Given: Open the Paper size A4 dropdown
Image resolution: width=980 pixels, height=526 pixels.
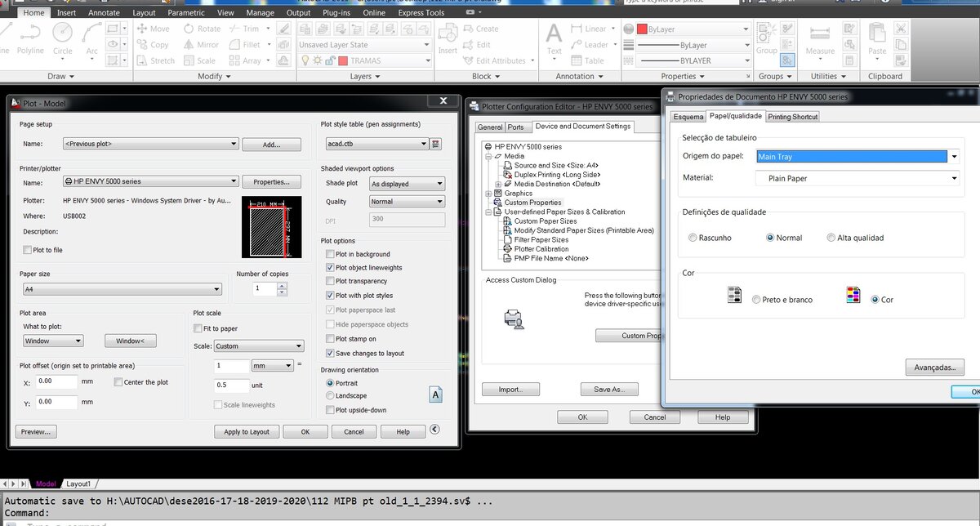Looking at the screenshot, I should pos(122,289).
